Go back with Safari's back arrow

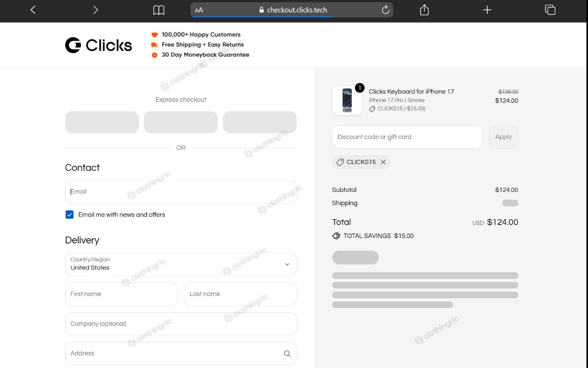click(x=33, y=10)
